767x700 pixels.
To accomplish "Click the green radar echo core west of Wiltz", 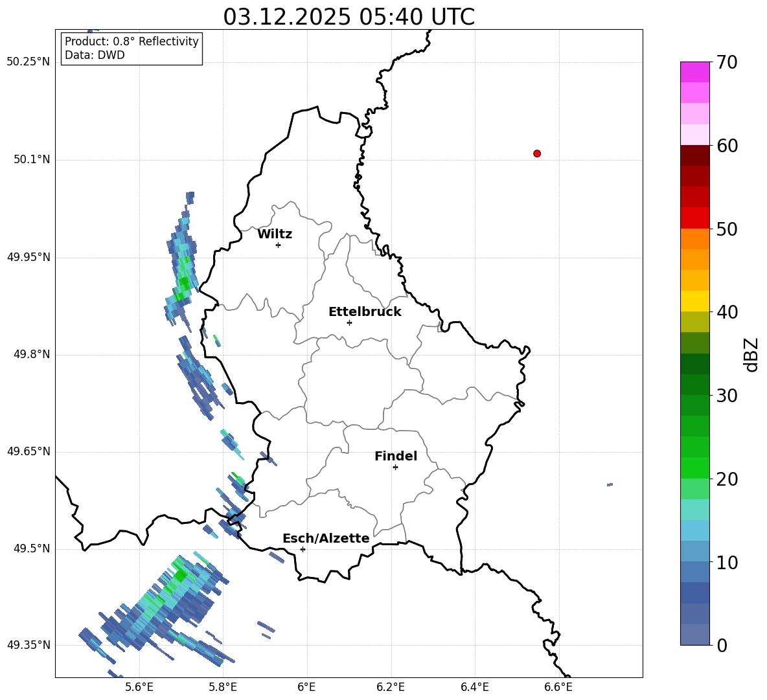I will 183,283.
